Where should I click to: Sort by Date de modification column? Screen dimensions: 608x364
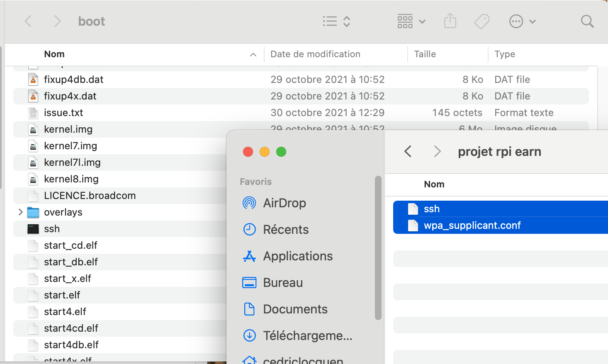(x=315, y=54)
